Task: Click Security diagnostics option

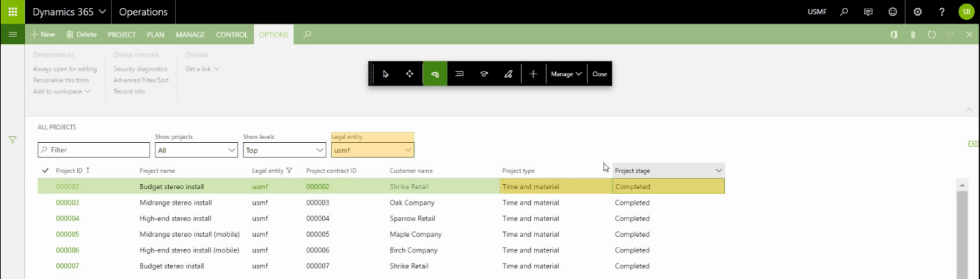Action: tap(140, 69)
